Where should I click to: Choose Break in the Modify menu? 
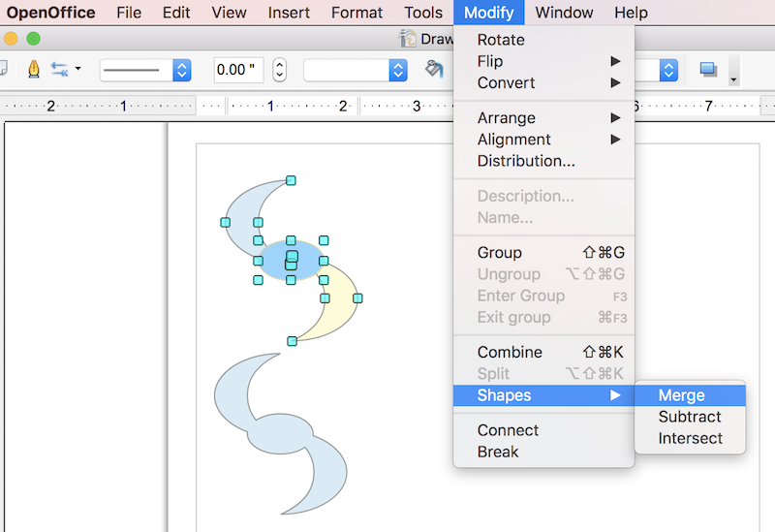pos(543,452)
